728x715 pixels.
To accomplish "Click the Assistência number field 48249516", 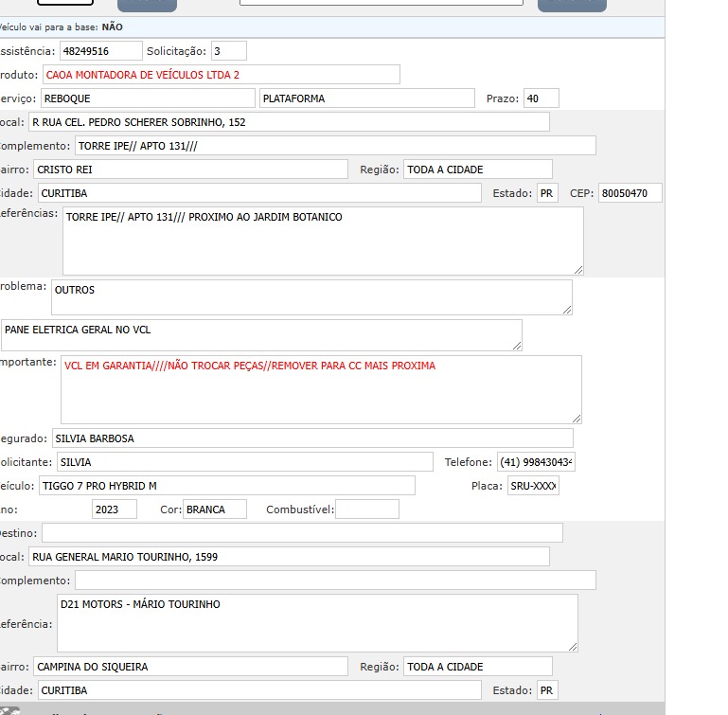I will (x=100, y=51).
